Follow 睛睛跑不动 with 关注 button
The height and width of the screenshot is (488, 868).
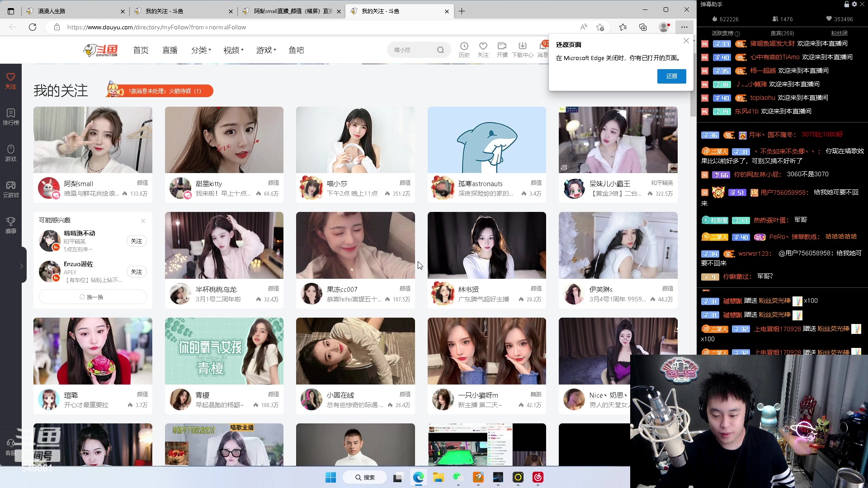click(x=137, y=241)
